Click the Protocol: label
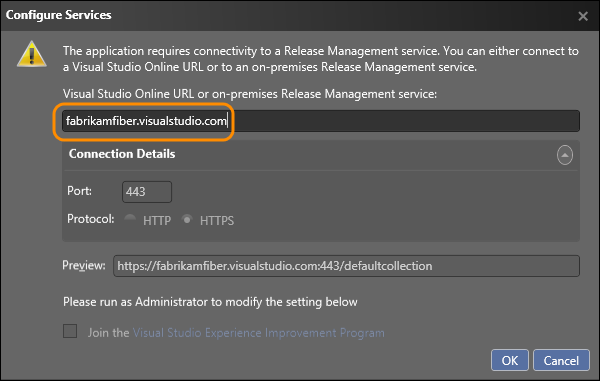This screenshot has height=381, width=601. click(91, 219)
